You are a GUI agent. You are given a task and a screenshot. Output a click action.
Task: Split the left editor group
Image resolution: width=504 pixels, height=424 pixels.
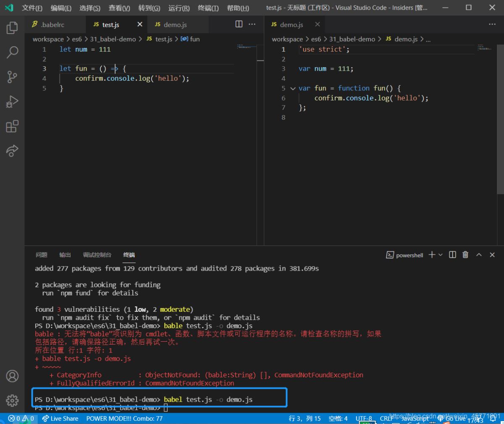tap(239, 24)
